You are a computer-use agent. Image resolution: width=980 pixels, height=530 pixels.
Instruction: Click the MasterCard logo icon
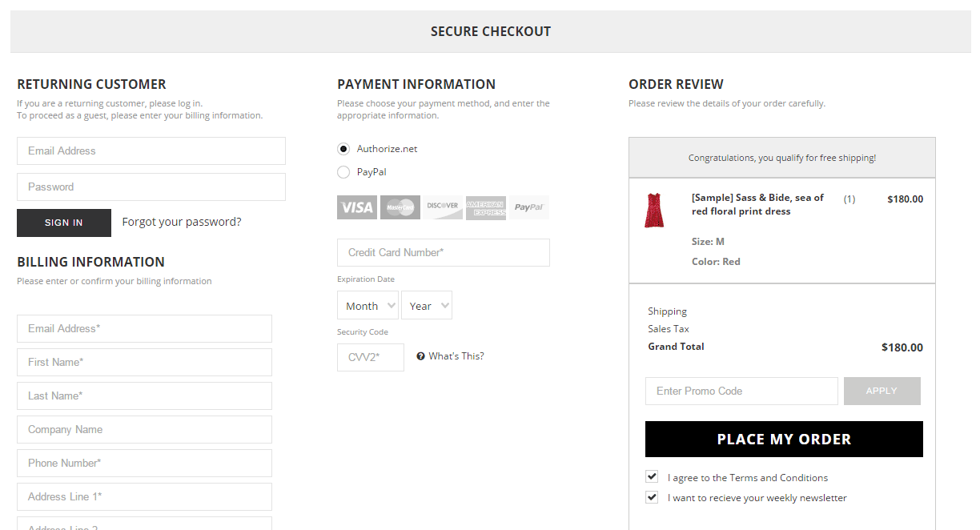tap(400, 207)
